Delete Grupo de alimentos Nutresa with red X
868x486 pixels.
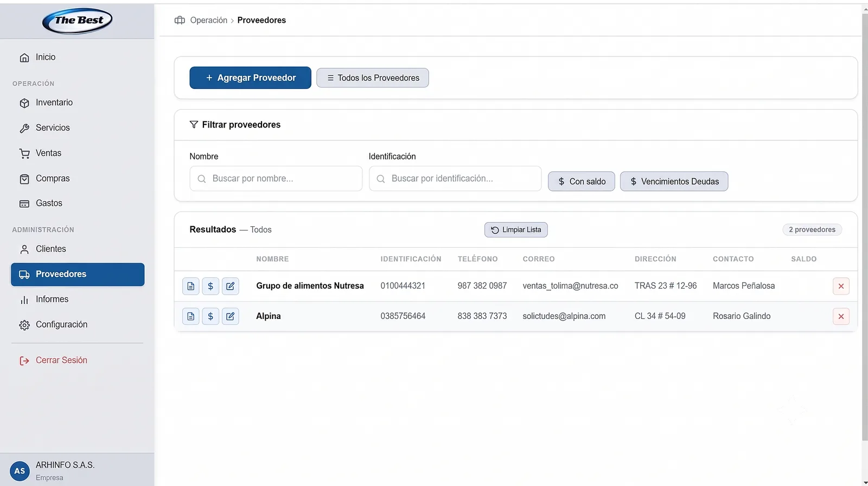click(841, 286)
